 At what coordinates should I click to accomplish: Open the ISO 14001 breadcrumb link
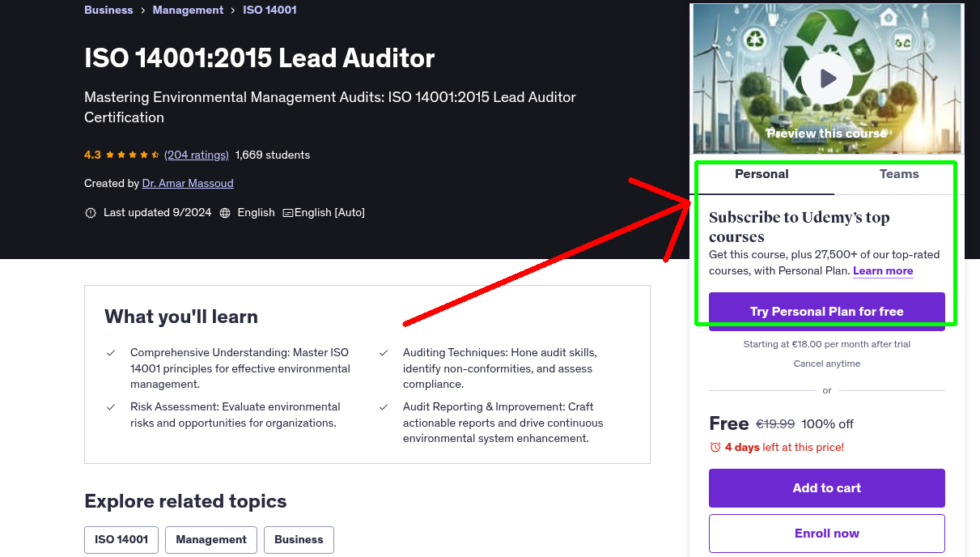[x=270, y=10]
